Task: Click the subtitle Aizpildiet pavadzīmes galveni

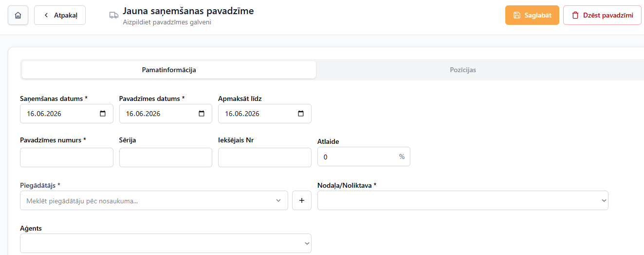Action: [x=167, y=22]
